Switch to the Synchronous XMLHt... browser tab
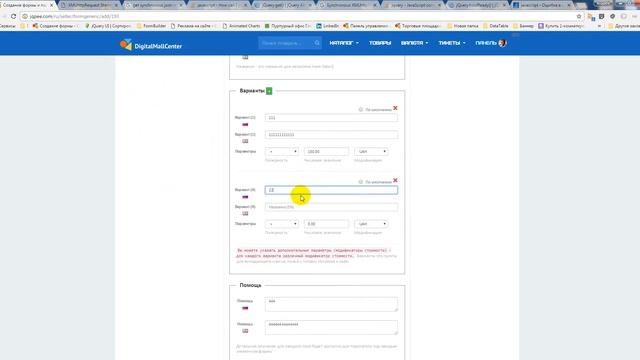Viewport: 640px width, 360px height. pos(347,5)
